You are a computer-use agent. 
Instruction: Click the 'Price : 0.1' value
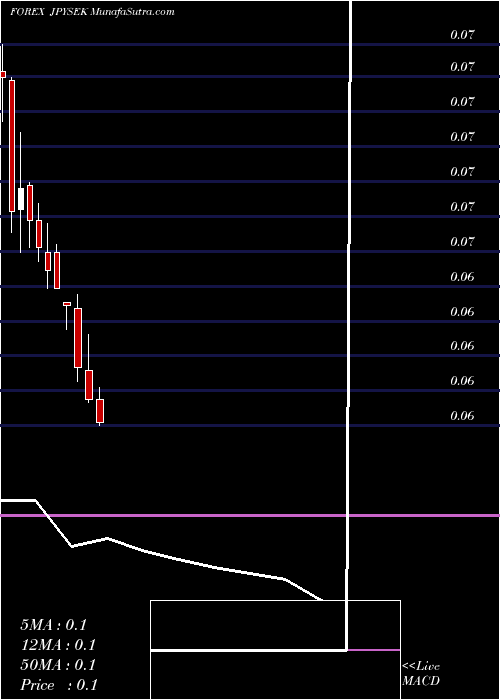tap(59, 685)
